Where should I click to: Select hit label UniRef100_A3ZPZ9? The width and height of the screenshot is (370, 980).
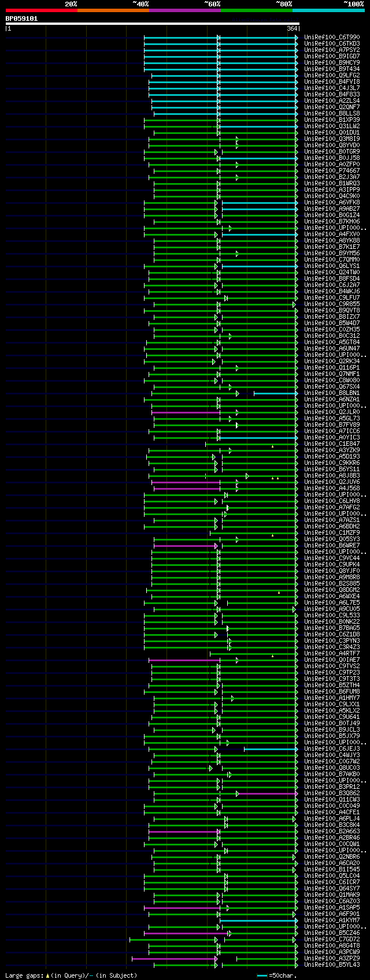pos(332,958)
